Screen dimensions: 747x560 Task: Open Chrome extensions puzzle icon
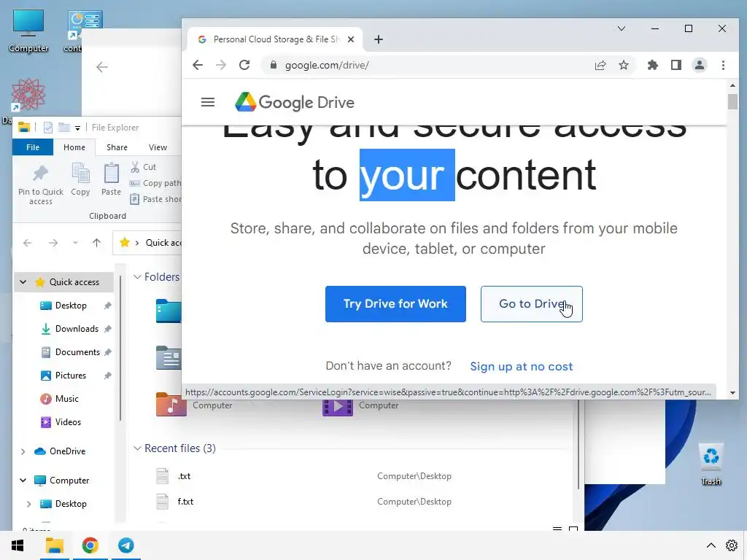(653, 65)
